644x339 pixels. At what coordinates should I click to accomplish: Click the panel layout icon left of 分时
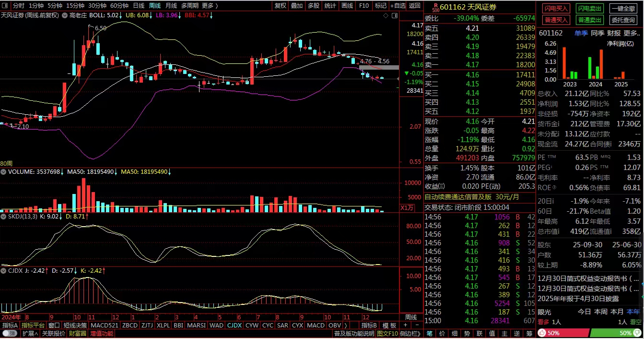[x=5, y=6]
